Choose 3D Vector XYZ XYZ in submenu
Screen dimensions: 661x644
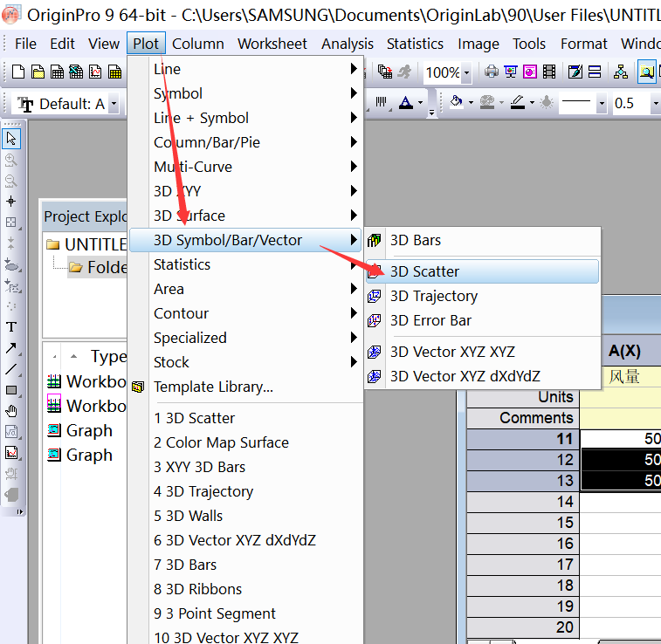coord(482,352)
